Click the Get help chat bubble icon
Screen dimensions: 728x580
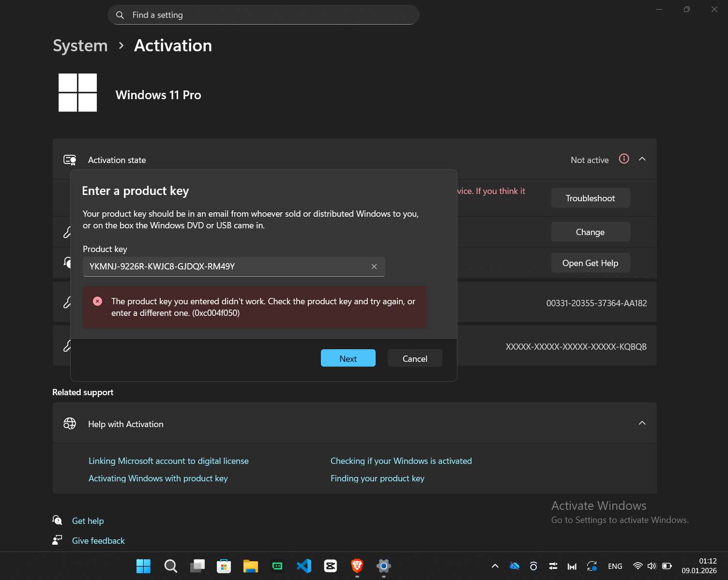point(57,521)
